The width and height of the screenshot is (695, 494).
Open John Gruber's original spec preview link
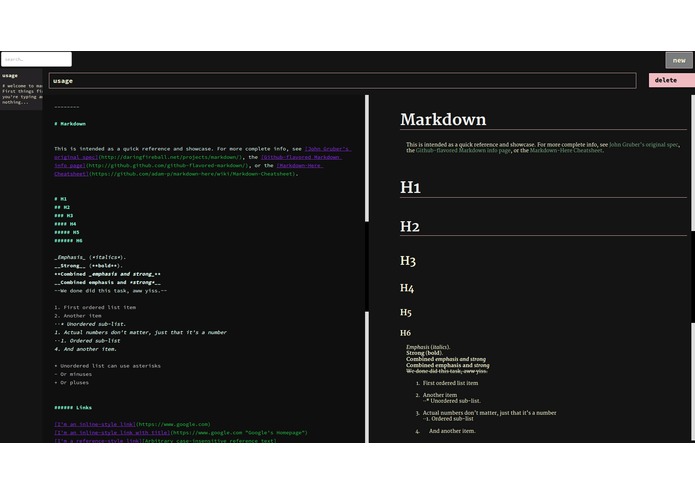(644, 144)
